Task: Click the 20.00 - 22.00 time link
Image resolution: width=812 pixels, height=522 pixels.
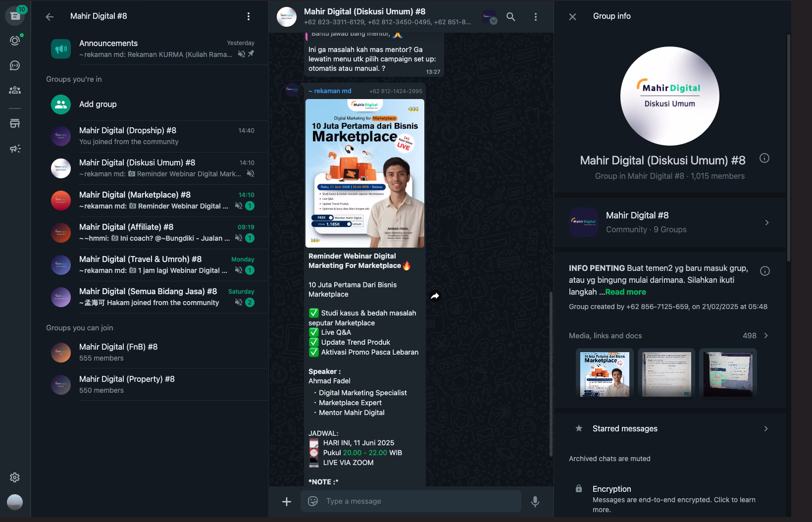Action: (365, 453)
